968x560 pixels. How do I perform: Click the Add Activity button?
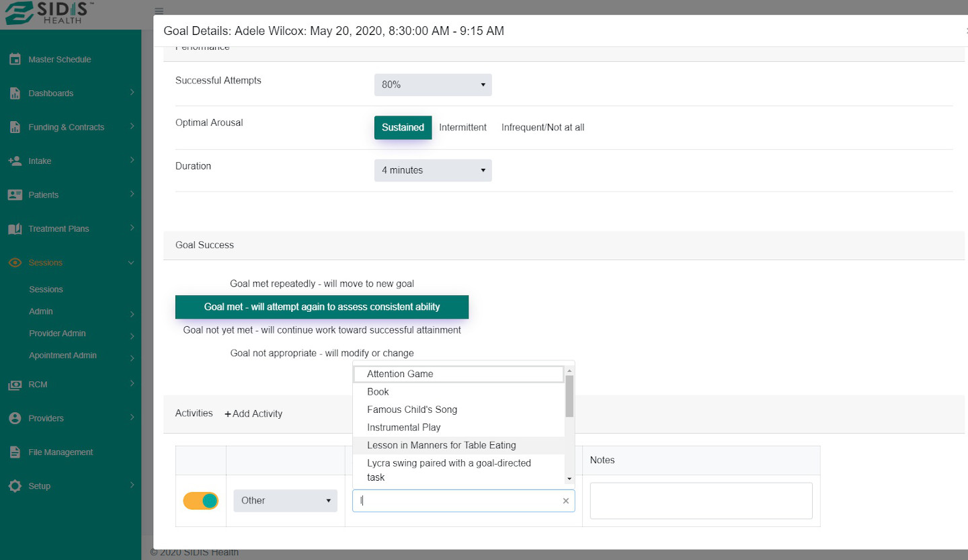(253, 414)
